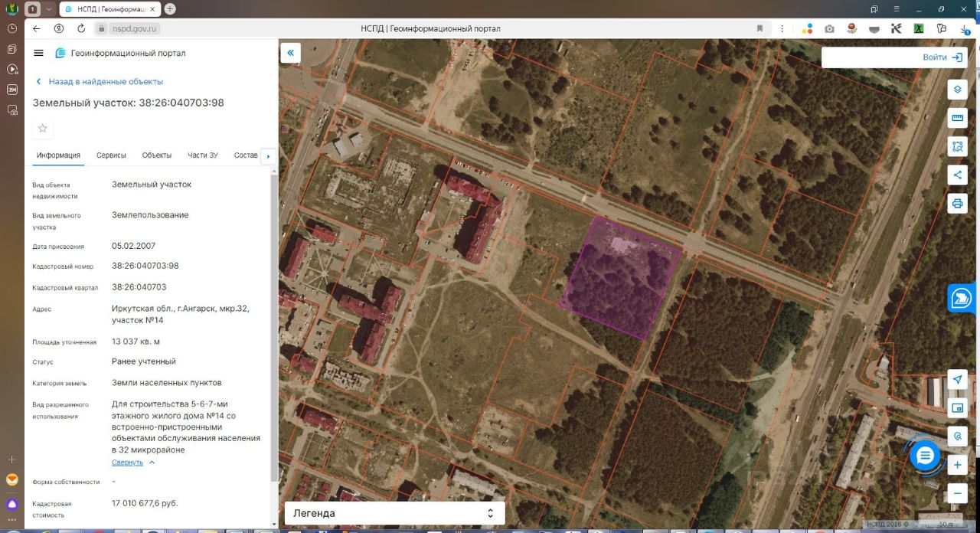Click the cadastral cost 17 010 677,6 руб.
The image size is (980, 533).
coord(145,503)
